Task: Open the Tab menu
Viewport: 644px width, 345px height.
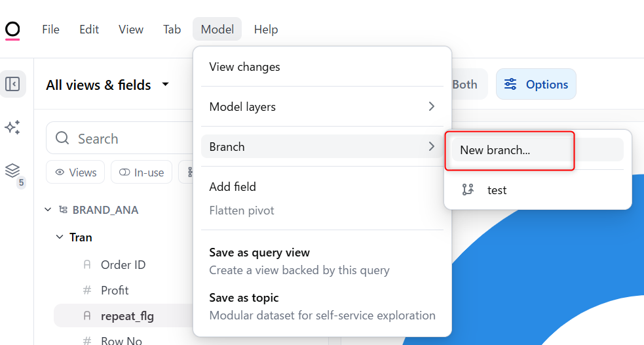Action: click(x=172, y=30)
